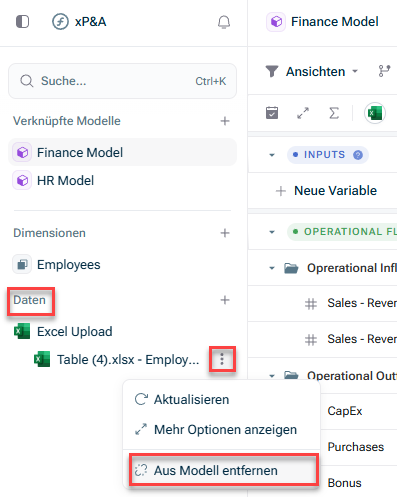
Task: Click the Purchases row
Action: click(x=359, y=447)
